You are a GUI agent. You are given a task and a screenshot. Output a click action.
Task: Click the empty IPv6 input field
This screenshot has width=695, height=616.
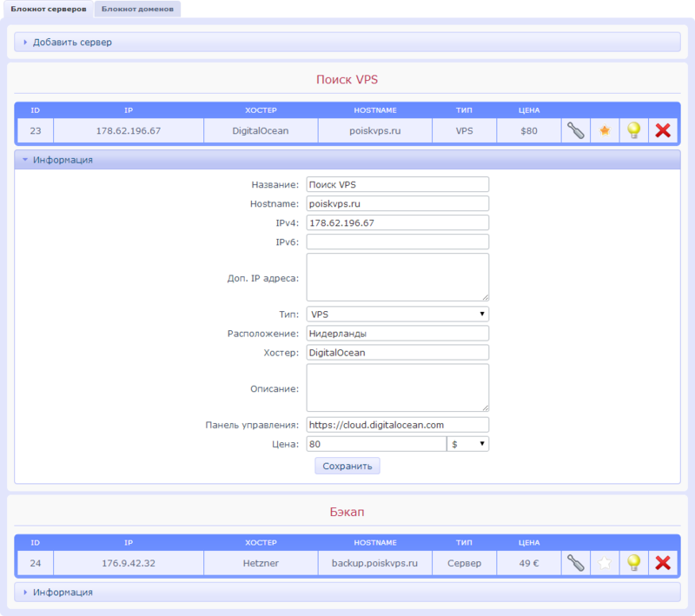pyautogui.click(x=398, y=242)
